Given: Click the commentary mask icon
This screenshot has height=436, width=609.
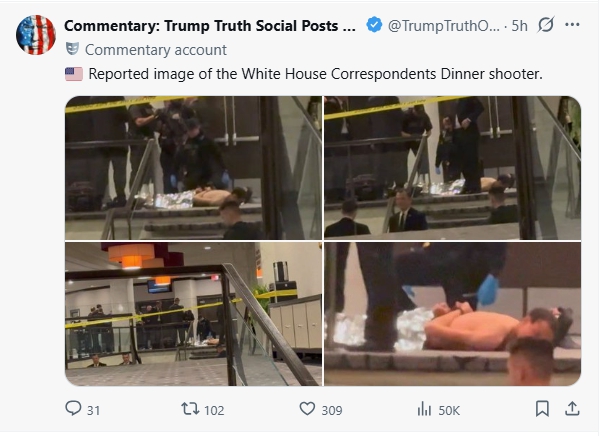Looking at the screenshot, I should coord(72,49).
